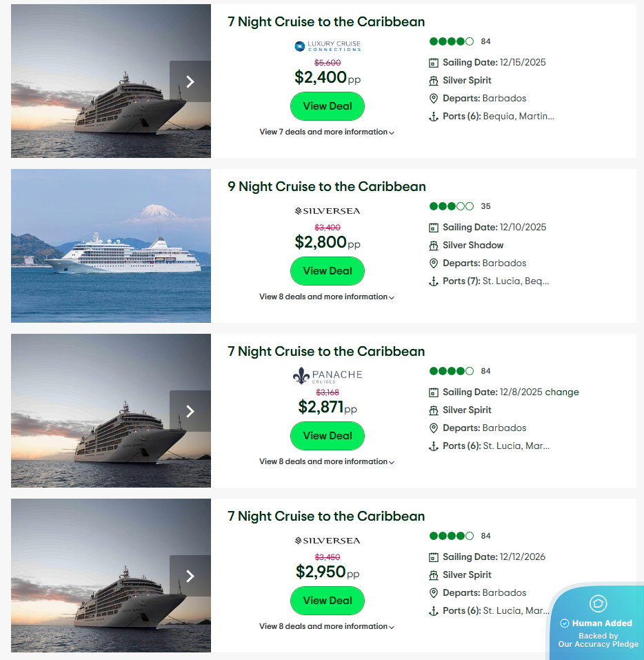Click the next-image arrow on the first cruise photo
The width and height of the screenshot is (644, 660).
[x=190, y=81]
